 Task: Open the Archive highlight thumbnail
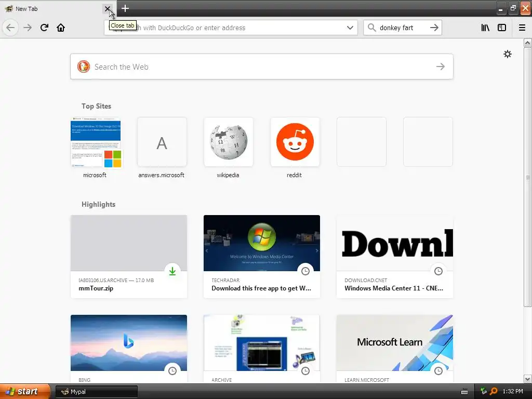click(262, 343)
